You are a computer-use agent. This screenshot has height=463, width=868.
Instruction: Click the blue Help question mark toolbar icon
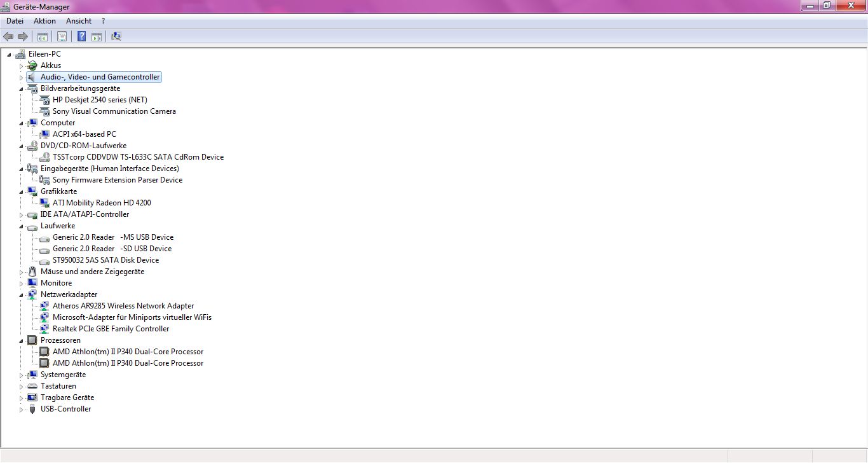(x=81, y=36)
